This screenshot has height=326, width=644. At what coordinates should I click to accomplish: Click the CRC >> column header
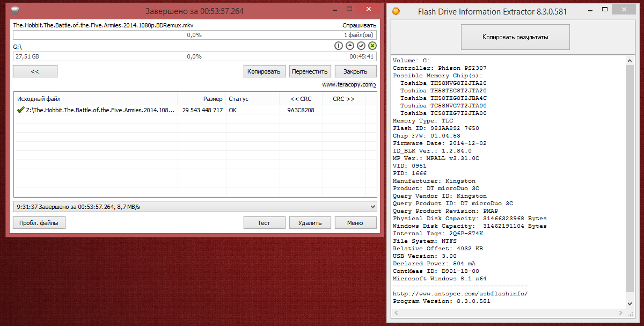coord(344,99)
